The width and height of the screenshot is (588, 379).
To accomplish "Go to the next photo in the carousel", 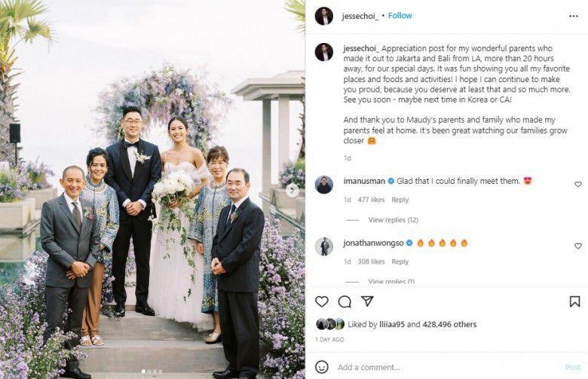I will pos(292,190).
